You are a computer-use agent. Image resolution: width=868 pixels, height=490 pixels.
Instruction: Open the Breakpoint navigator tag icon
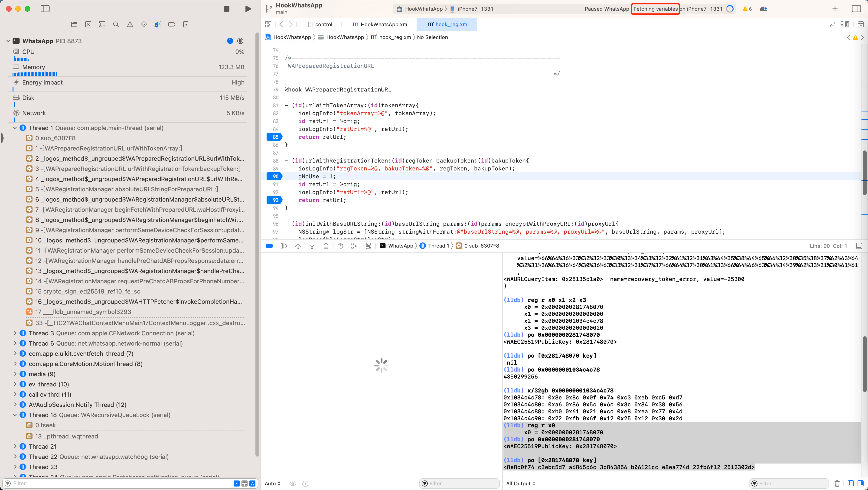(x=172, y=24)
